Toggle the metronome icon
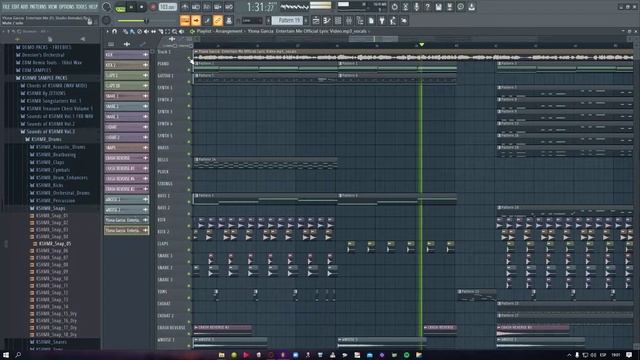The width and height of the screenshot is (640, 360). click(185, 7)
